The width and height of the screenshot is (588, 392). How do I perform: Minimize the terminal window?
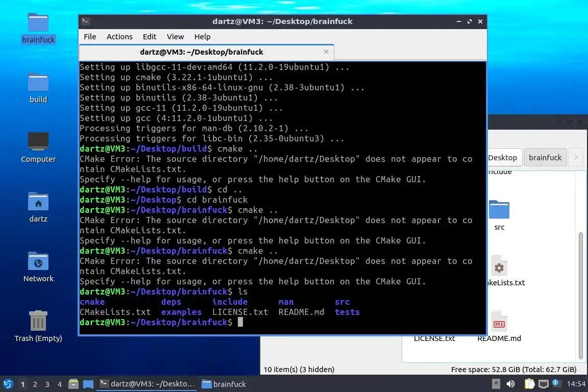[x=459, y=21]
